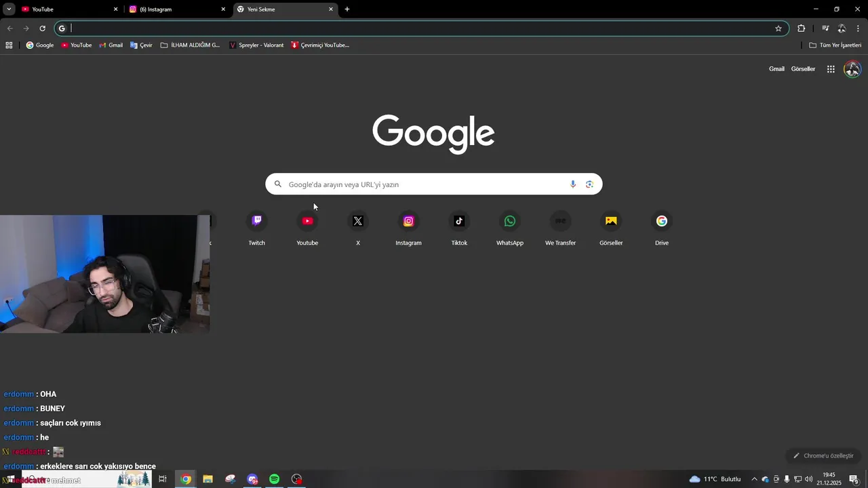Expand the Tüm Yer İşaretleri folder
The width and height of the screenshot is (868, 488).
point(835,45)
